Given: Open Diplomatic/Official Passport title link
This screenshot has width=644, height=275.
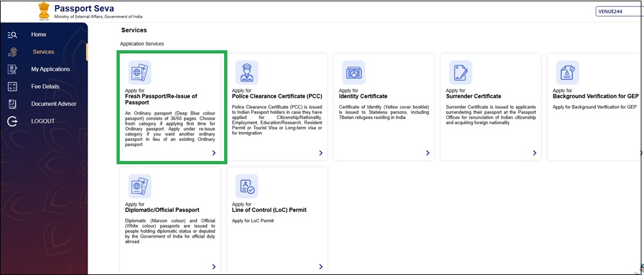Looking at the screenshot, I should click(162, 210).
